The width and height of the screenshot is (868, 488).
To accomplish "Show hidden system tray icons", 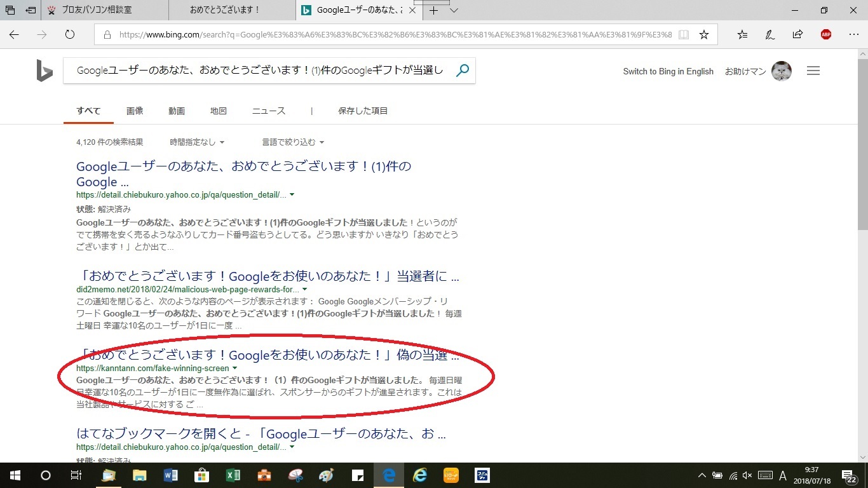I will [702, 475].
